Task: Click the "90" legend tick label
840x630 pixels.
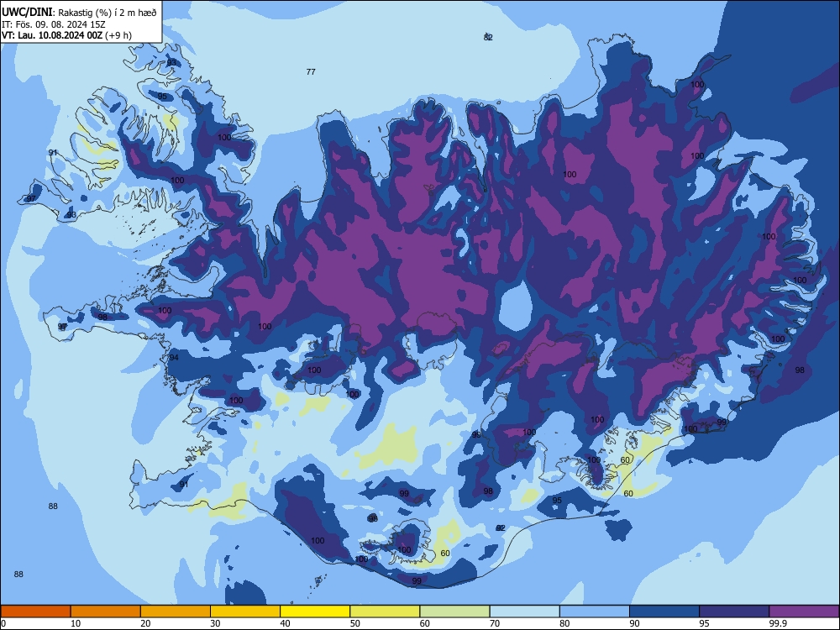Action: tap(634, 623)
